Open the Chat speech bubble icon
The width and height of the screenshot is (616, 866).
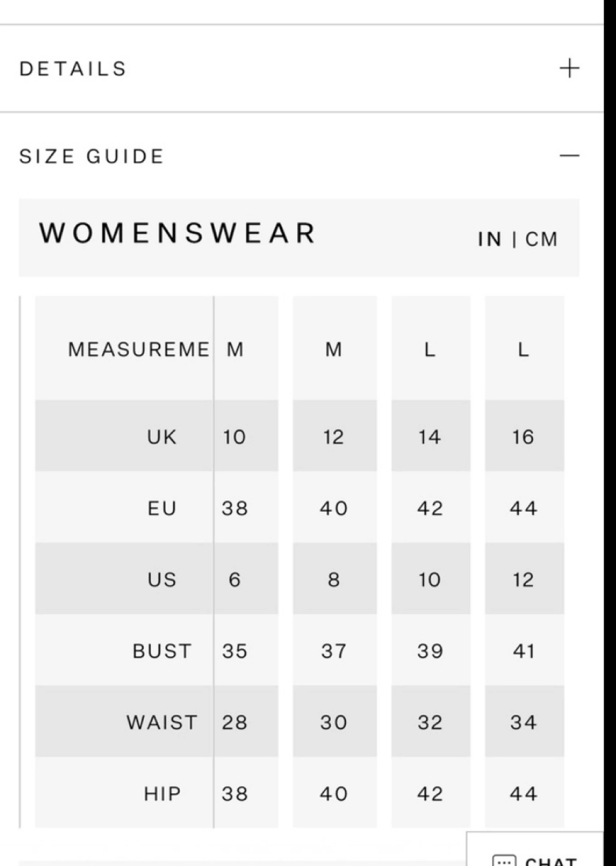click(504, 860)
